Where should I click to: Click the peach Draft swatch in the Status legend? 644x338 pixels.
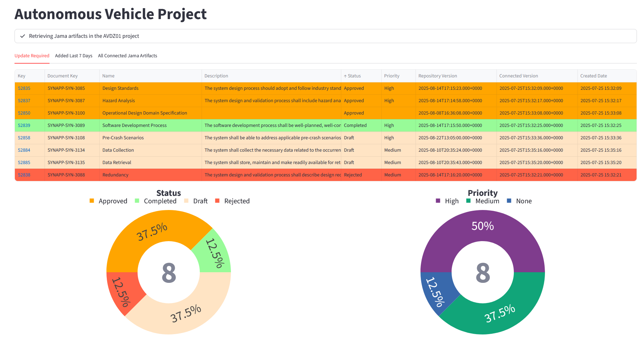point(186,201)
